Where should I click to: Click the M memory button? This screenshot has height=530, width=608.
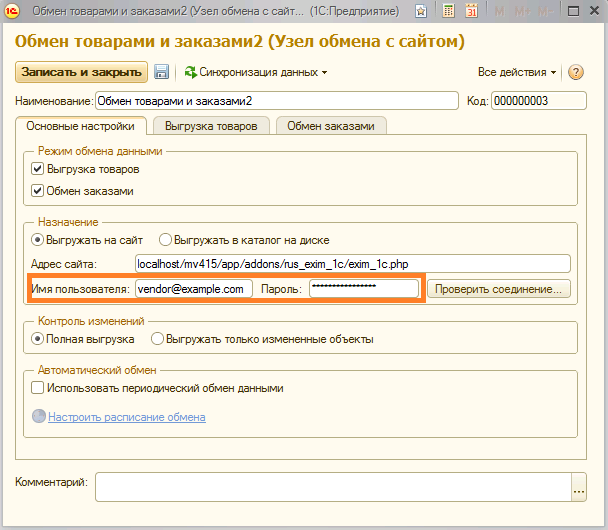tap(499, 12)
